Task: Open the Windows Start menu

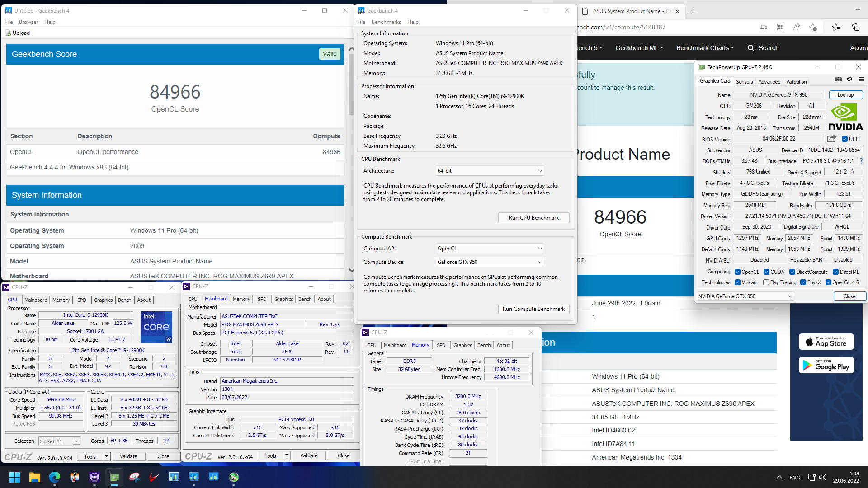Action: click(14, 477)
